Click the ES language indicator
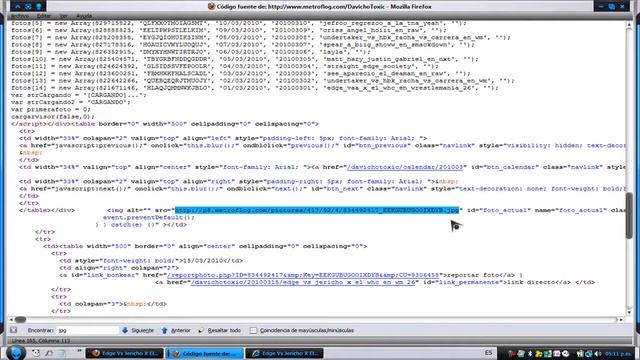The image size is (640, 360). tap(489, 353)
